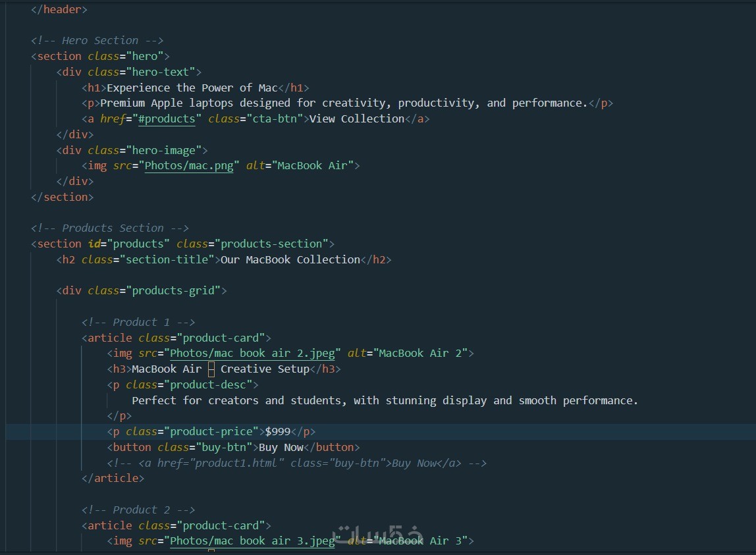This screenshot has height=555, width=756.
Task: Click the closing section tag after hero
Action: (x=62, y=198)
